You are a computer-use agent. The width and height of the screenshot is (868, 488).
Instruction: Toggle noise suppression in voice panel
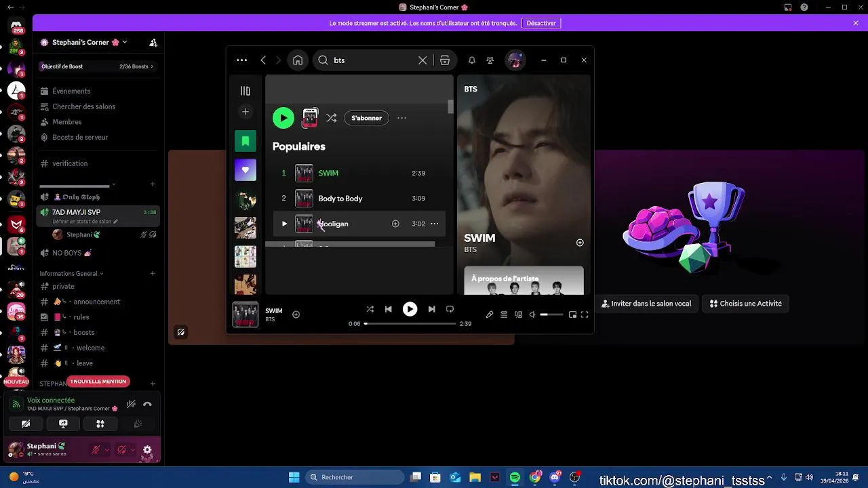point(131,404)
